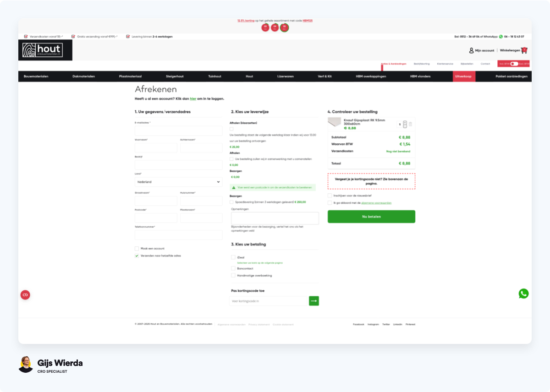Open the Dakmaterialen menu
The width and height of the screenshot is (550, 392).
[84, 76]
